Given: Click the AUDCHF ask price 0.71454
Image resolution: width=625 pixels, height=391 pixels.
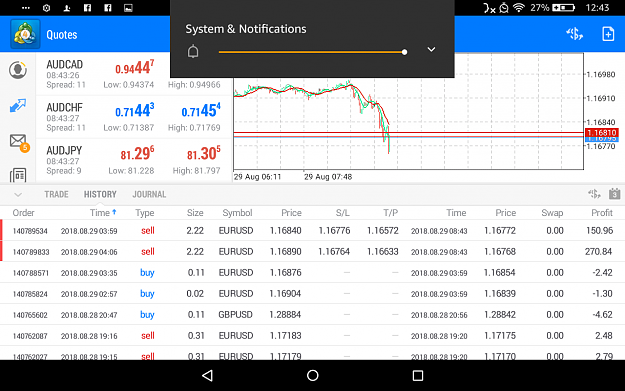Looking at the screenshot, I should point(201,110).
